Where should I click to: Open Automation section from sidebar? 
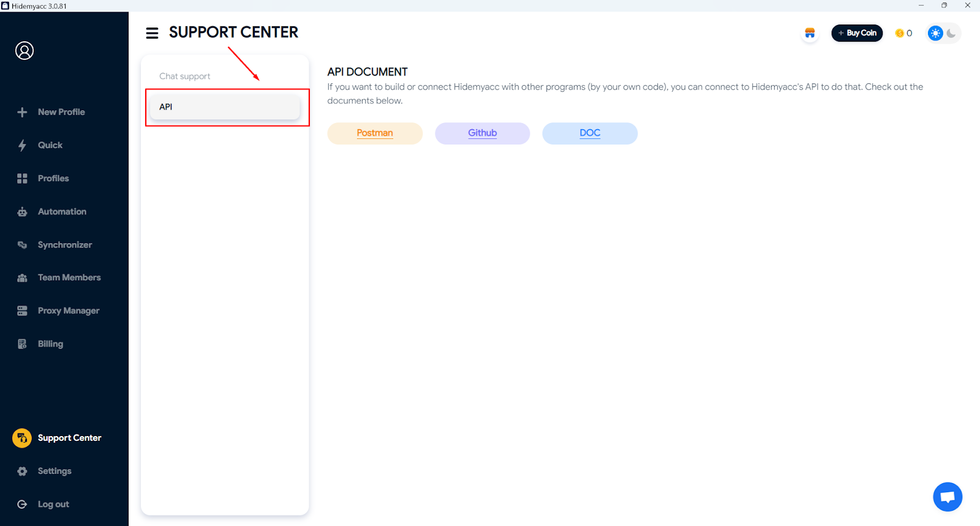[x=62, y=212]
